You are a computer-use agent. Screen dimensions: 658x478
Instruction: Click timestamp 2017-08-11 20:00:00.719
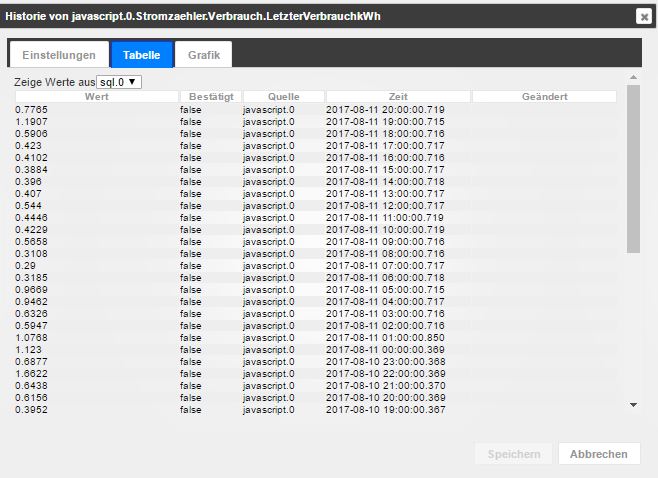point(385,110)
